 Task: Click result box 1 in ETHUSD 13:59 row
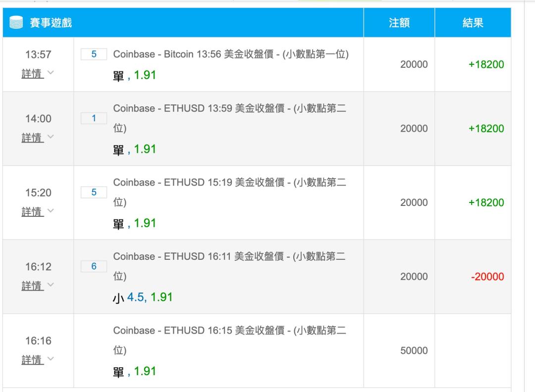pyautogui.click(x=94, y=118)
